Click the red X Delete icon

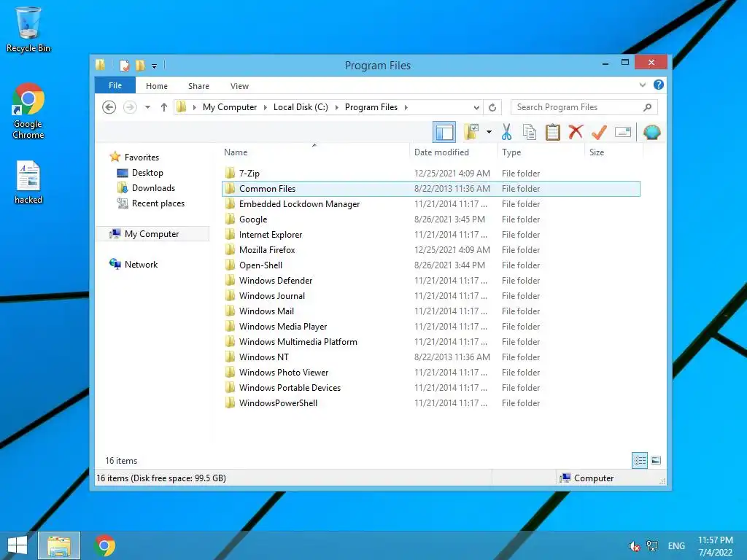(576, 132)
